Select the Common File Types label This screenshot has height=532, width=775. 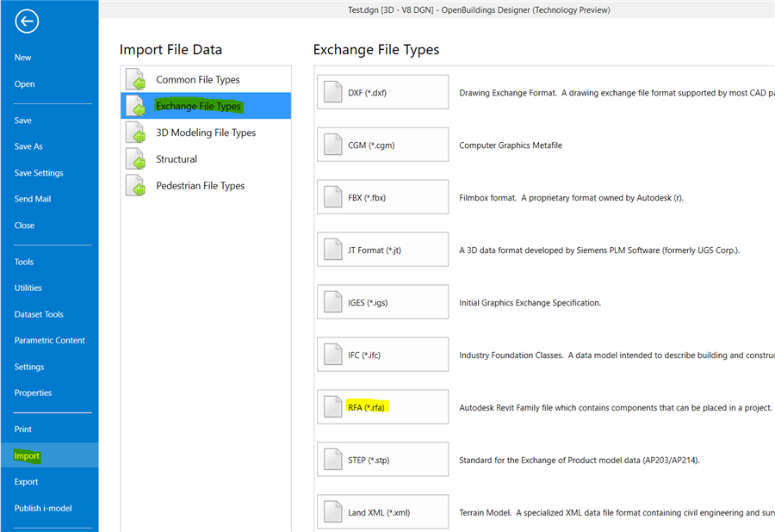[x=198, y=79]
